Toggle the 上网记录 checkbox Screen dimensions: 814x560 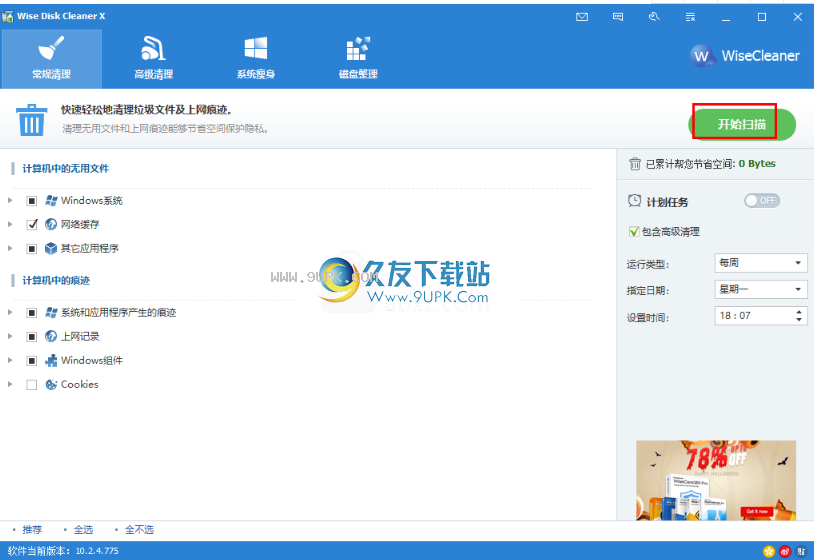point(32,337)
